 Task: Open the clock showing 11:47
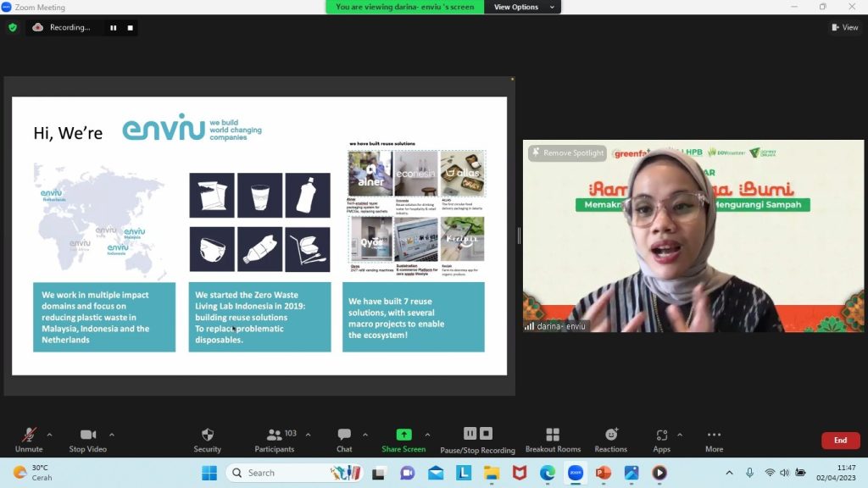point(836,473)
